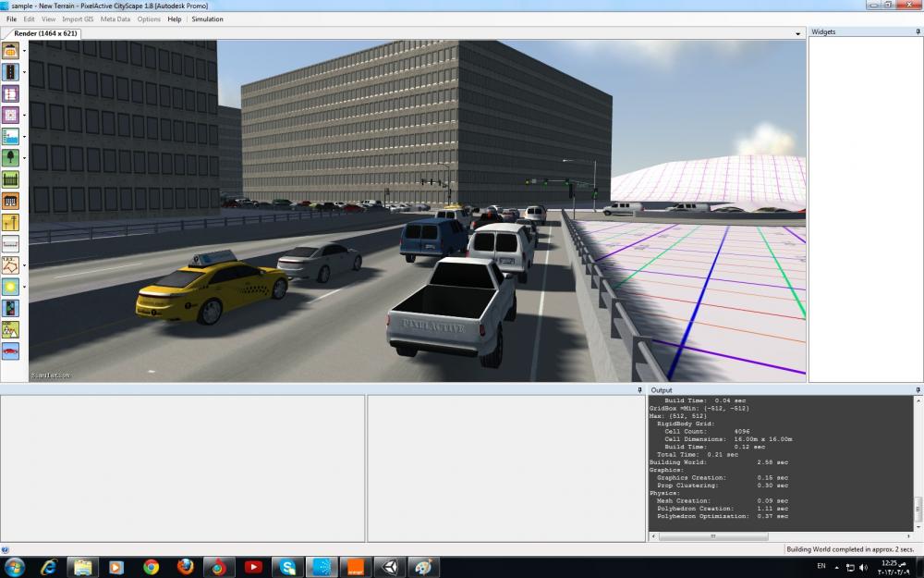The image size is (924, 578).
Task: Open Firefox from taskbar
Action: coord(185,567)
